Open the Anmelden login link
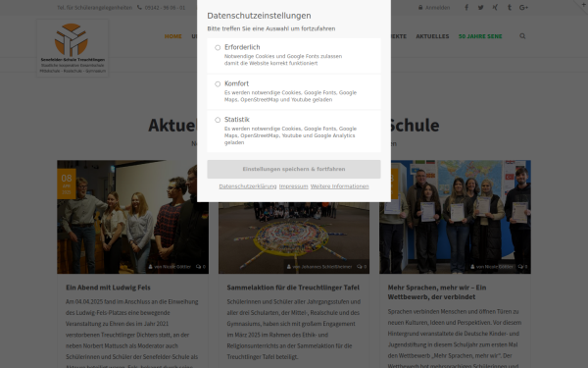This screenshot has width=588, height=368. 434,8
